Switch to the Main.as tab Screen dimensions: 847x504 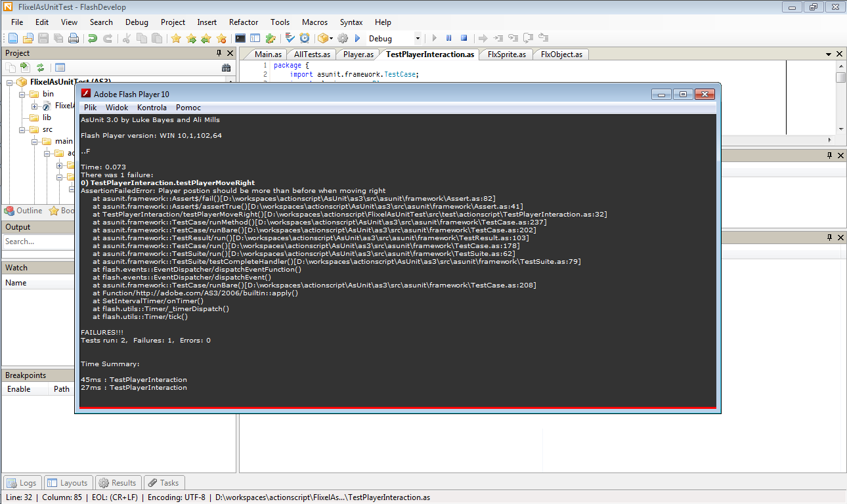tap(268, 54)
